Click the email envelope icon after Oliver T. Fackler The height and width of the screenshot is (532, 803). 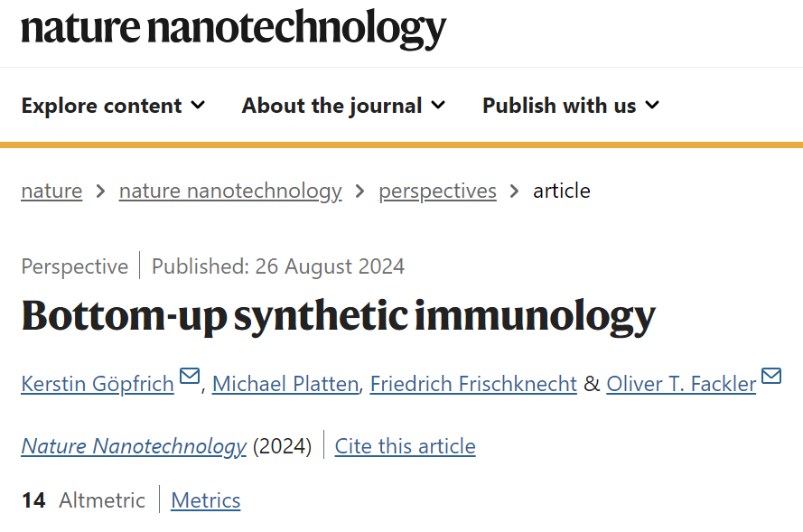(x=771, y=376)
